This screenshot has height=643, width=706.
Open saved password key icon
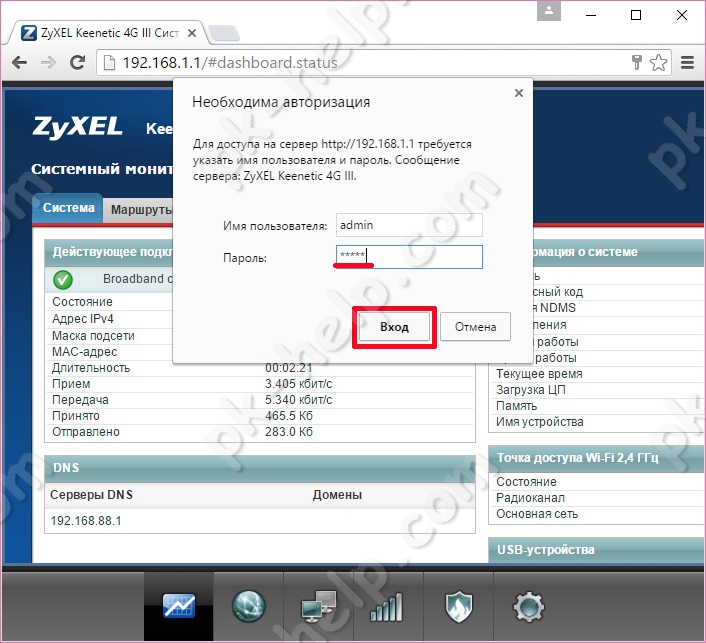[x=636, y=63]
